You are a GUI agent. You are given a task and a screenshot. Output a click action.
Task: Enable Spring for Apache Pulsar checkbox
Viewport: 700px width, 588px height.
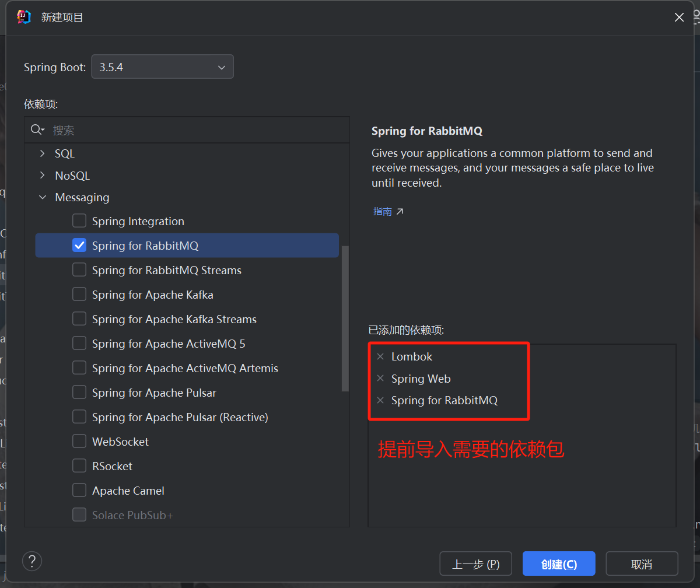[79, 393]
